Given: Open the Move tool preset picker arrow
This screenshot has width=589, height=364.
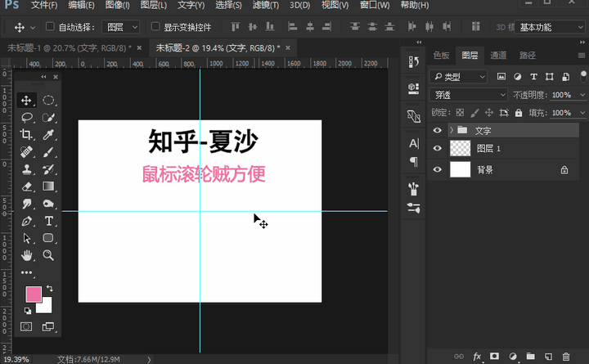Looking at the screenshot, I should pos(33,28).
